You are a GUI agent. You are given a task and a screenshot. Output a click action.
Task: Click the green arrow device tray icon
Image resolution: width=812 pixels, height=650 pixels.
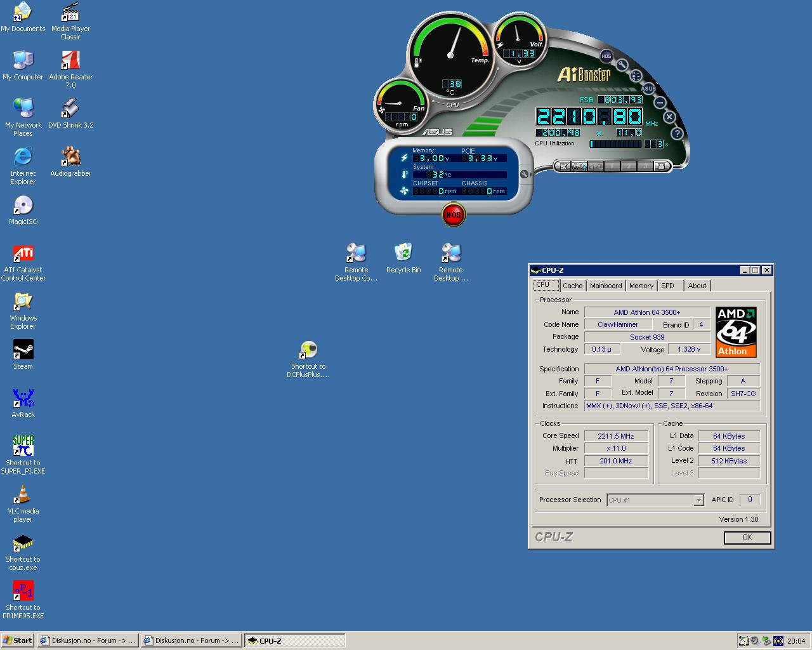click(766, 641)
